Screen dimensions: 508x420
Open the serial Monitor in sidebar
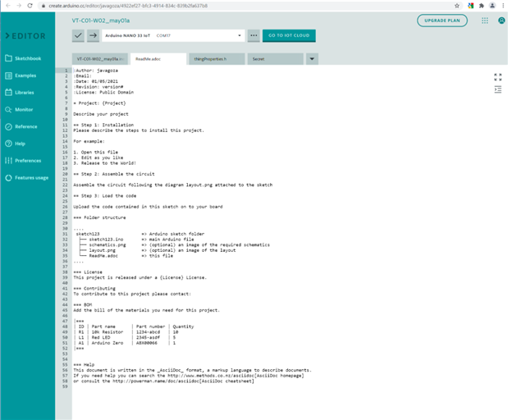[19, 109]
